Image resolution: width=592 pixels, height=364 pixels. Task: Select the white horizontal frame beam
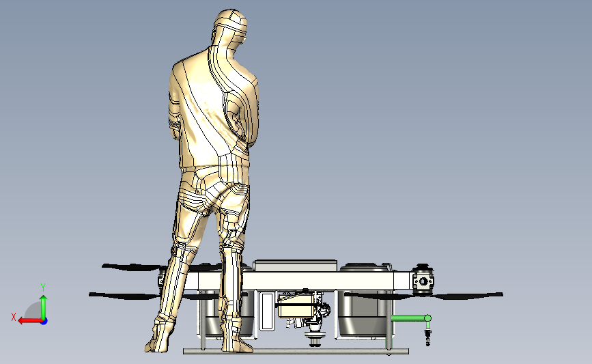click(296, 281)
